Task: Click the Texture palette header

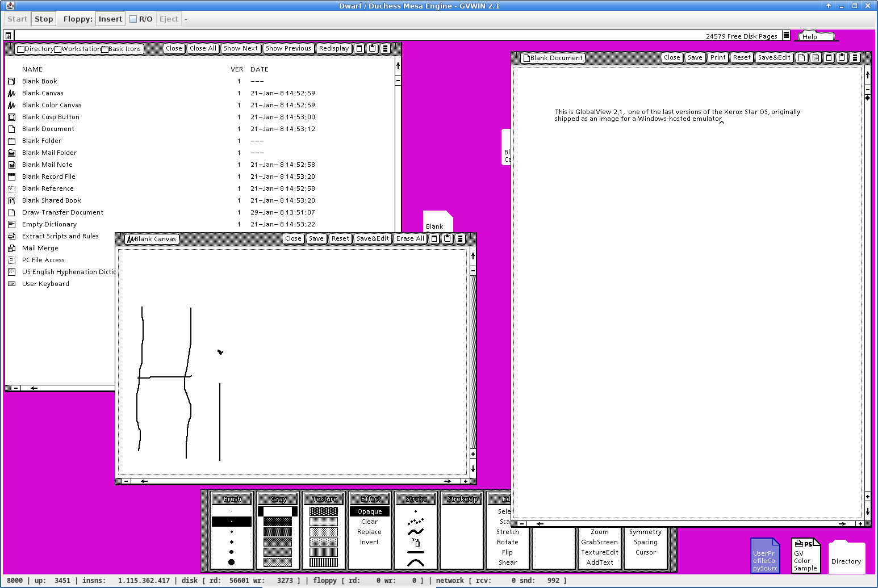Action: tap(324, 499)
